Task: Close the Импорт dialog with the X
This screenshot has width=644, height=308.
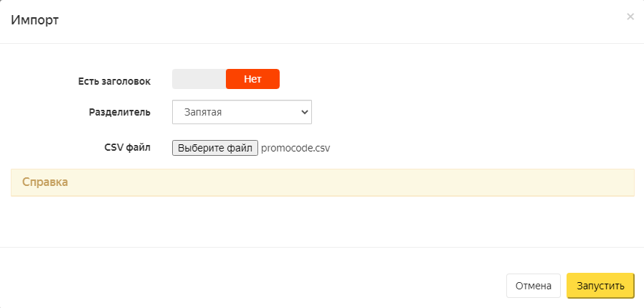Action: pyautogui.click(x=630, y=17)
